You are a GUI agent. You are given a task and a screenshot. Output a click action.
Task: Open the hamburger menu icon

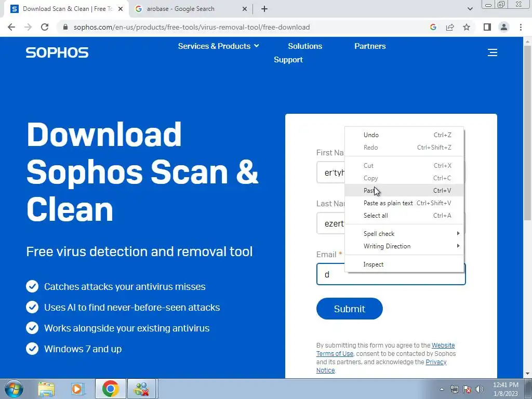[x=493, y=52]
